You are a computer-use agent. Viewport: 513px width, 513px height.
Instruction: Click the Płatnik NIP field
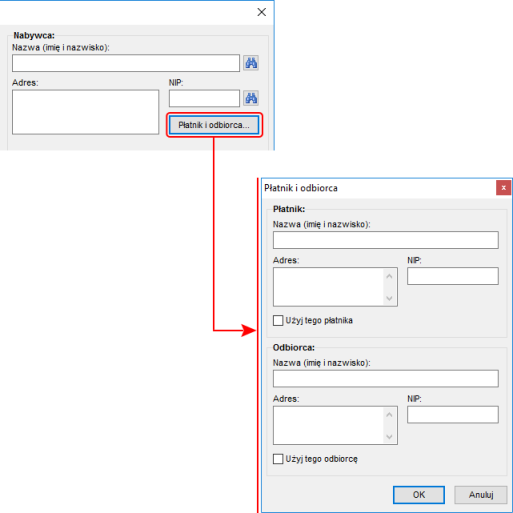[453, 276]
